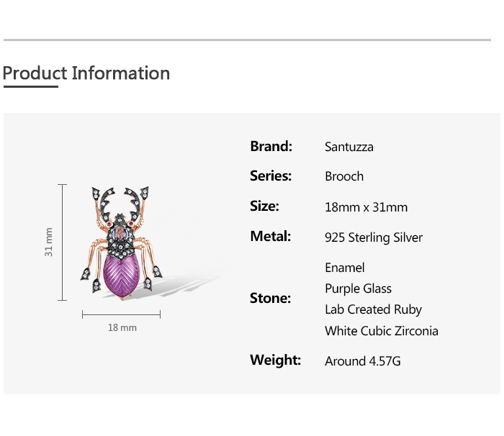Select the 18mm x 31mm size text
Image resolution: width=504 pixels, height=436 pixels.
[366, 207]
